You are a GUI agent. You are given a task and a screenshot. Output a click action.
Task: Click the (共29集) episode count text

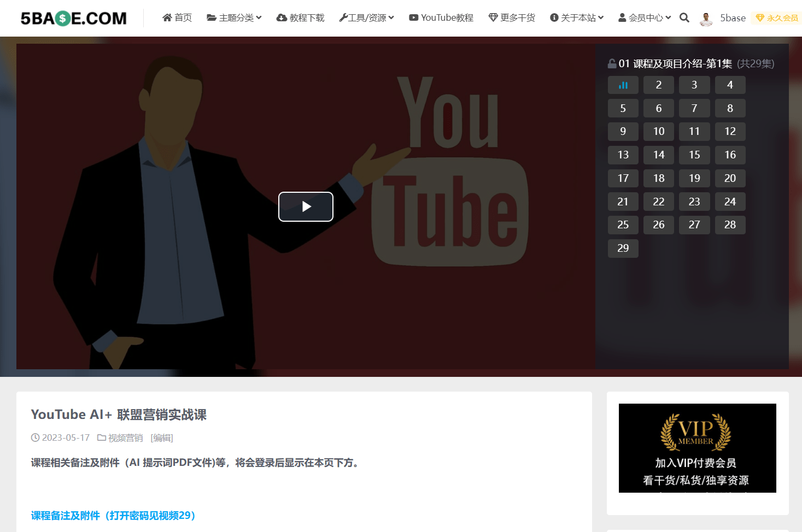[x=756, y=64]
